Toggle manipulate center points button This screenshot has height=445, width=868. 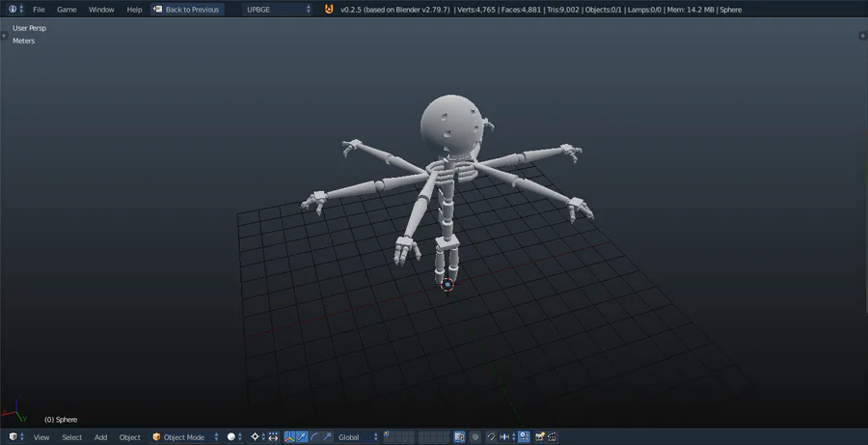click(x=273, y=437)
